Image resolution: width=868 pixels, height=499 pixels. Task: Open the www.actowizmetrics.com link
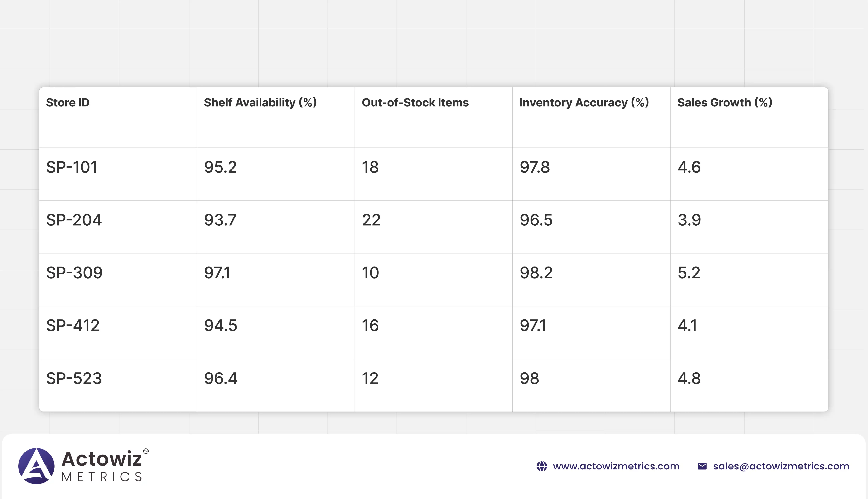point(616,466)
